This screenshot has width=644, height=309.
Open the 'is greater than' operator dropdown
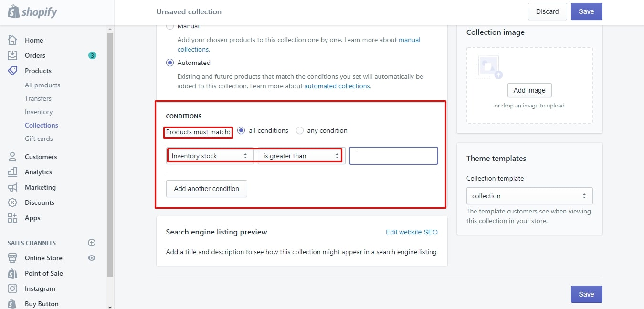point(301,156)
